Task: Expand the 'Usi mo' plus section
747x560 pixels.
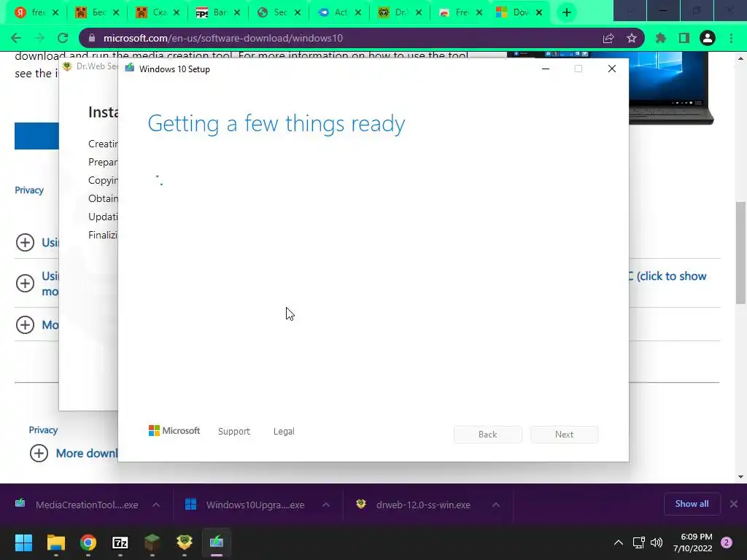Action: tap(26, 284)
